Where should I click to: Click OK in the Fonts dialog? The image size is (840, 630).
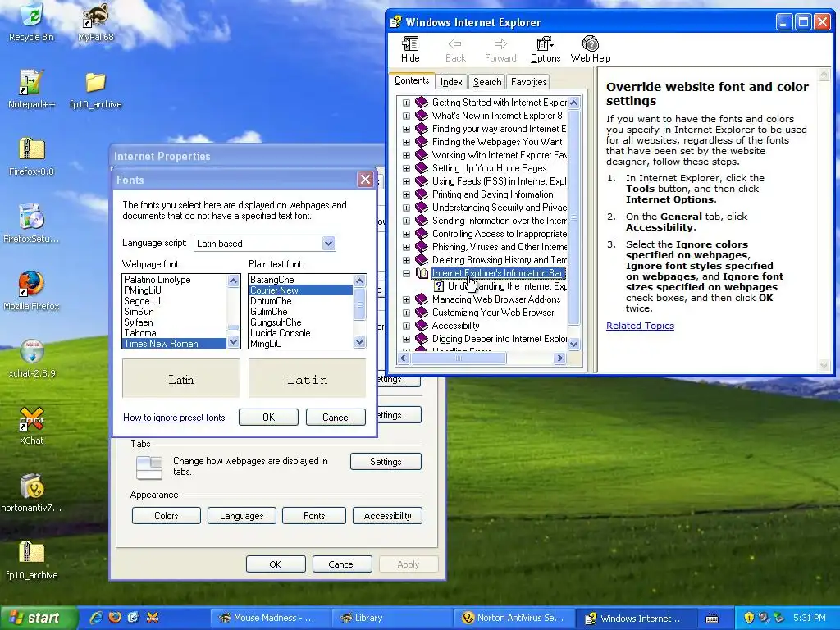[268, 418]
